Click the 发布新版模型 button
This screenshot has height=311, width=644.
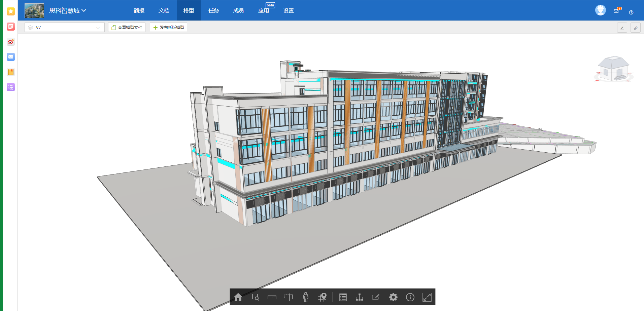[x=168, y=27]
